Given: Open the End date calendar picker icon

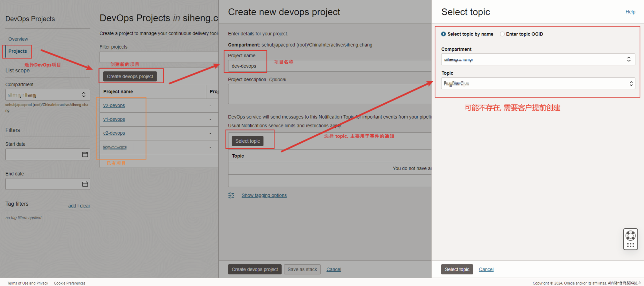Looking at the screenshot, I should pyautogui.click(x=85, y=184).
